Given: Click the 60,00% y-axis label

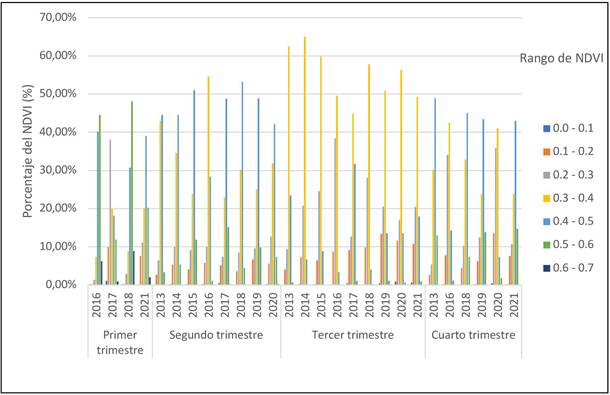Looking at the screenshot, I should click(x=58, y=56).
